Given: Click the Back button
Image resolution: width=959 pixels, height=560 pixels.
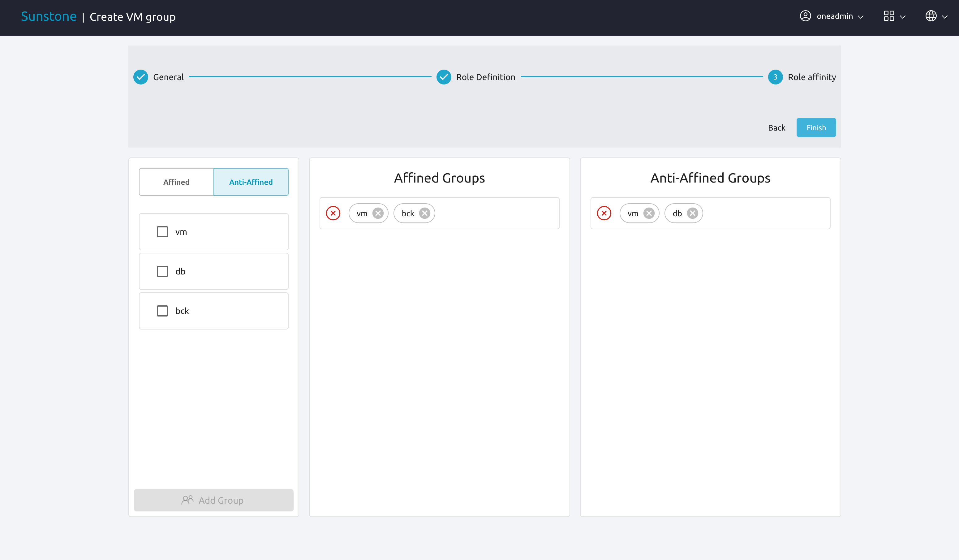Looking at the screenshot, I should [776, 127].
